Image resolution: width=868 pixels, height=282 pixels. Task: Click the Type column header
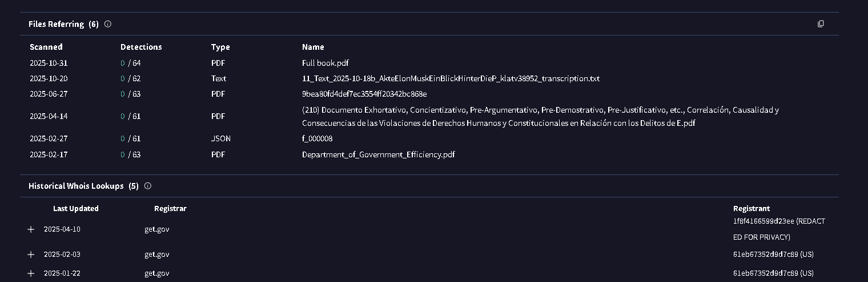tap(220, 47)
